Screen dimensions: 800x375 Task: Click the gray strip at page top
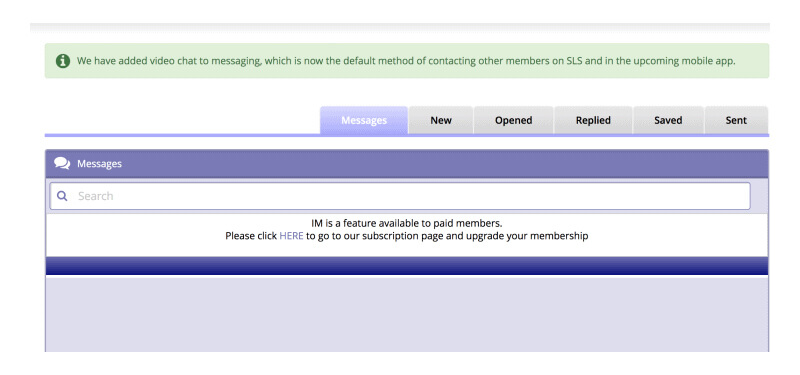[x=399, y=28]
